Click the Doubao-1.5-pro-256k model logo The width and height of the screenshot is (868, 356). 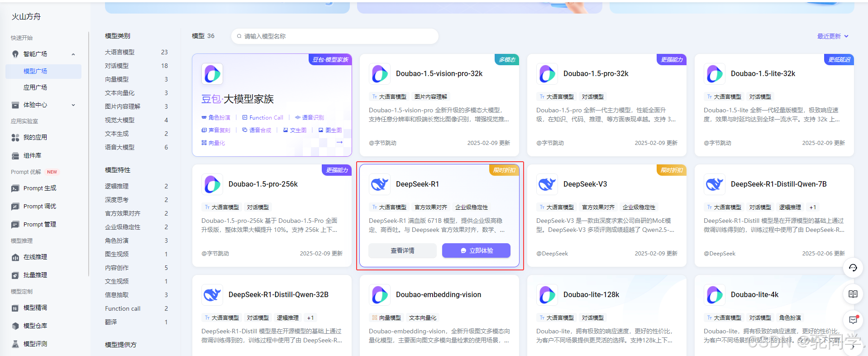212,184
